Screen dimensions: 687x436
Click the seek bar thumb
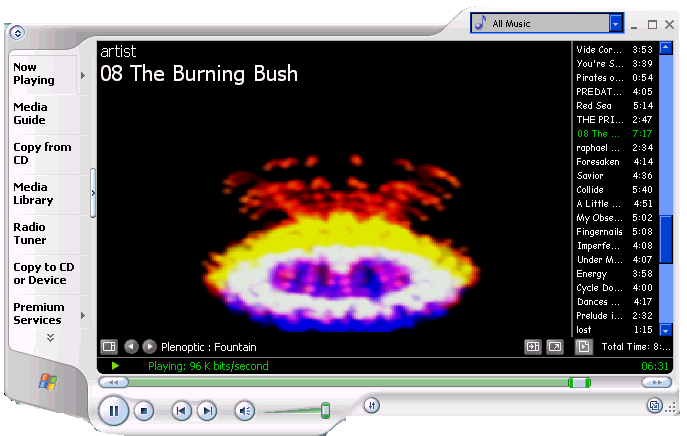coord(579,383)
